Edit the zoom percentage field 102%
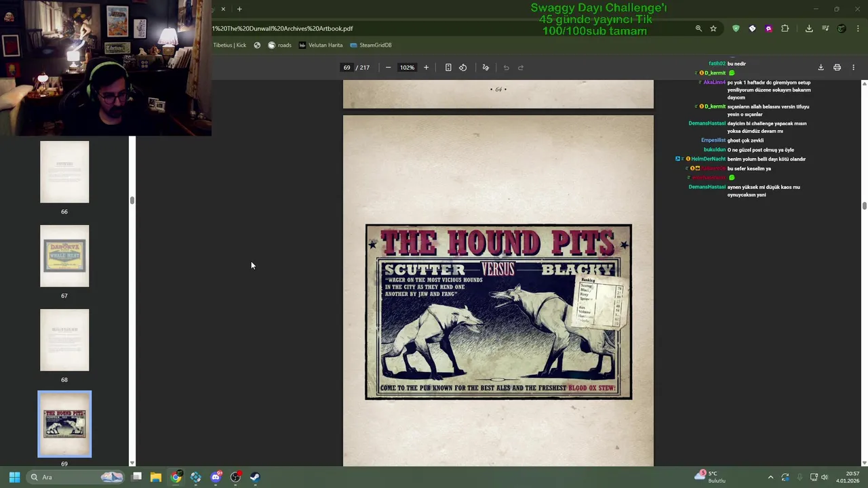This screenshot has height=488, width=868. [x=407, y=67]
